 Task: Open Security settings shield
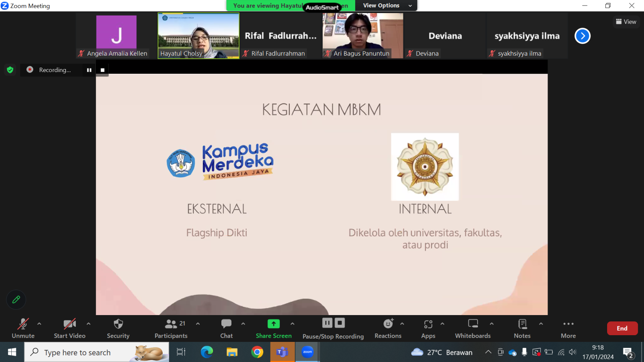tap(118, 328)
